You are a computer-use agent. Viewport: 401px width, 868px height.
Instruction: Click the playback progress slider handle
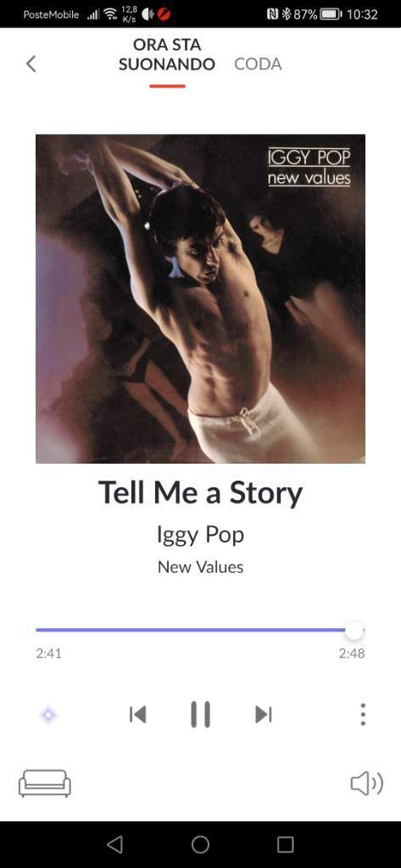click(x=354, y=630)
